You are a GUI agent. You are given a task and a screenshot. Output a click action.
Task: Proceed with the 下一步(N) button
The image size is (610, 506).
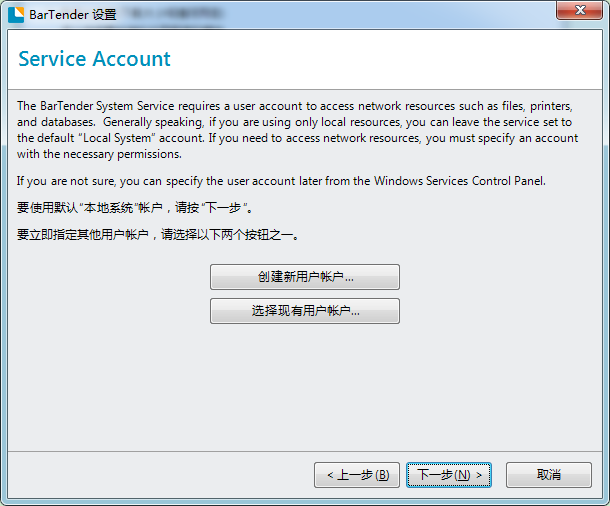click(x=449, y=475)
